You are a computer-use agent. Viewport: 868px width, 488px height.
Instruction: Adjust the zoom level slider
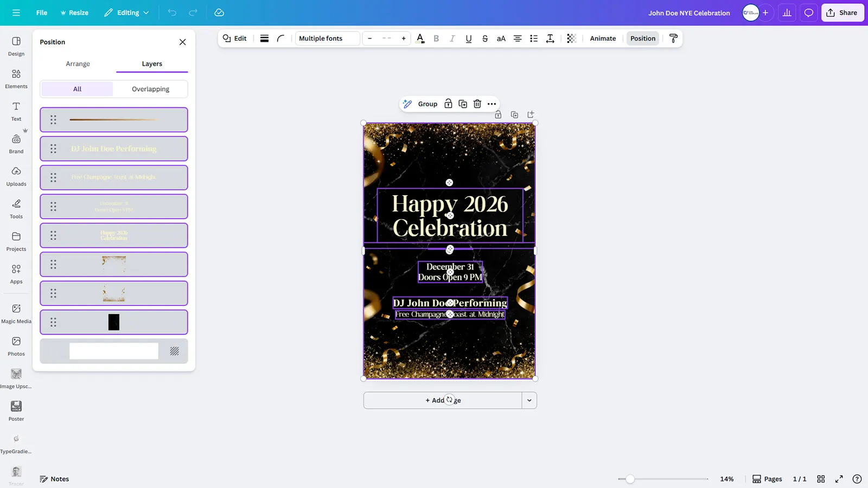630,479
